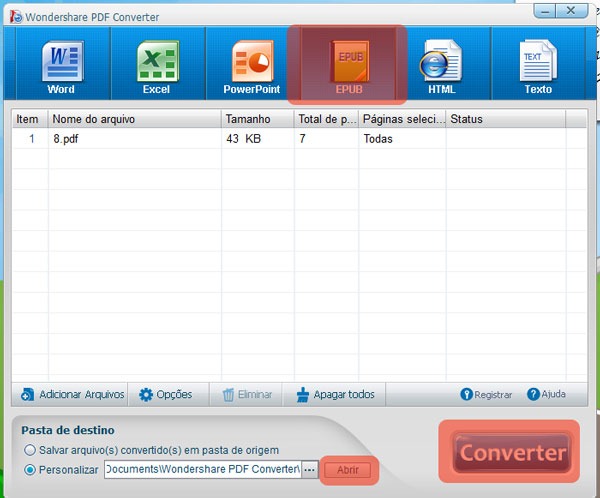Clear the list with Apagar todos
The width and height of the screenshot is (600, 498).
tap(336, 394)
